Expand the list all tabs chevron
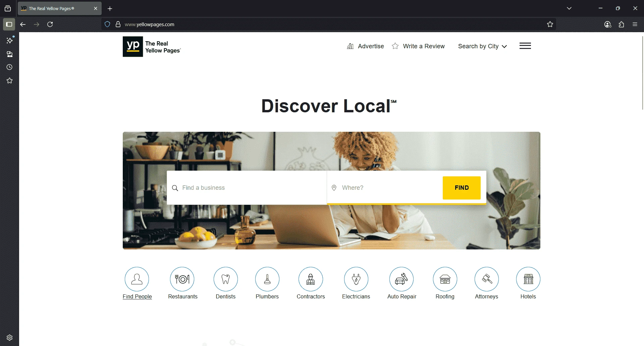Viewport: 644px width, 346px height. click(569, 8)
